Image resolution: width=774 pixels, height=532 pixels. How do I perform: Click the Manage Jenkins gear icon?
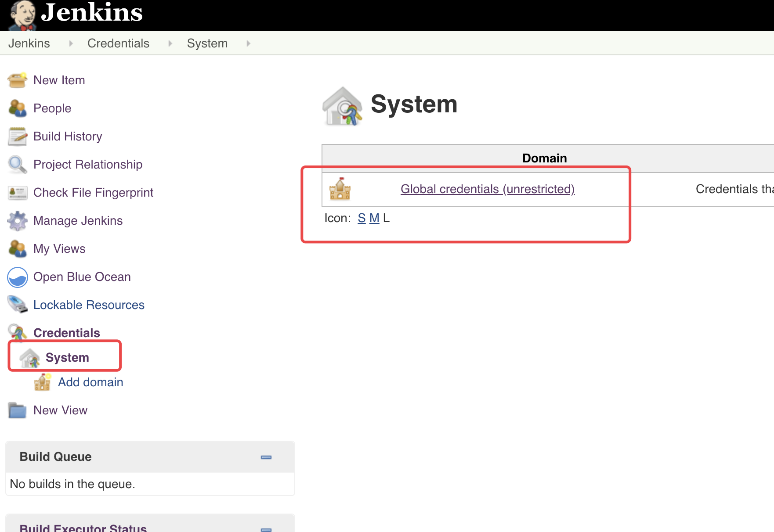(18, 221)
